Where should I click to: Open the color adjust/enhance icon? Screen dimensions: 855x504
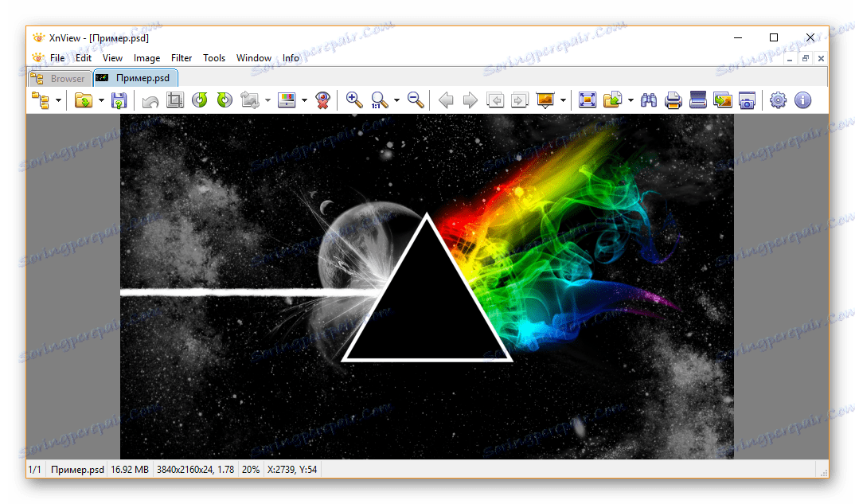pyautogui.click(x=287, y=100)
